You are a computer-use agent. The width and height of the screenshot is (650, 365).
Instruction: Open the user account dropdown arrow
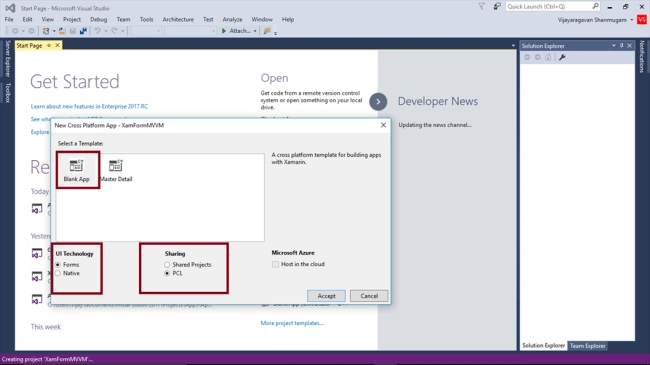(x=632, y=20)
